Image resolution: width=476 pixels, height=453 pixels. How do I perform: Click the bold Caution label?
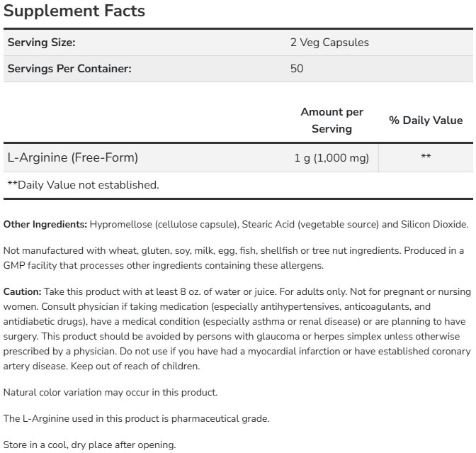[23, 292]
